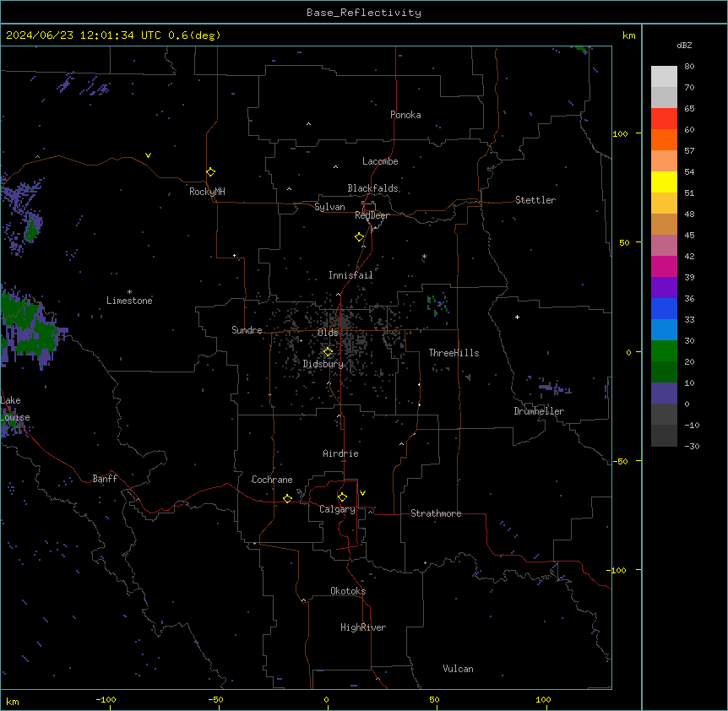Click the green radar echo east of Olds
This screenshot has height=711, width=728.
coord(437,305)
